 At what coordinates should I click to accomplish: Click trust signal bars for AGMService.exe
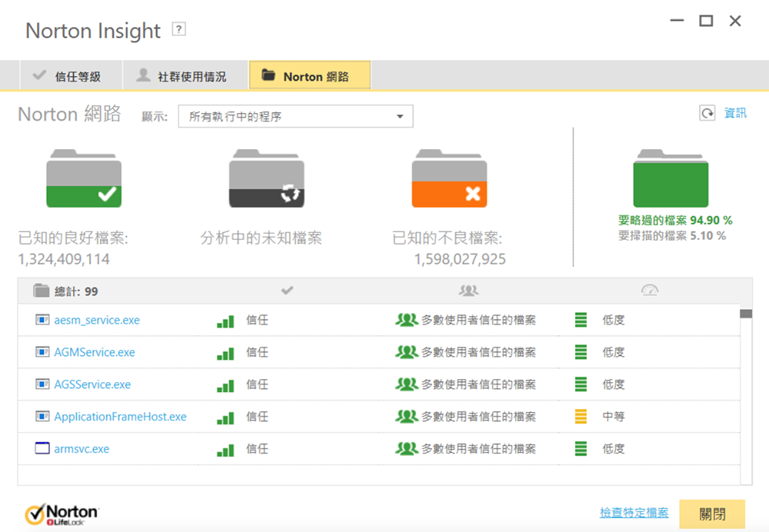225,354
